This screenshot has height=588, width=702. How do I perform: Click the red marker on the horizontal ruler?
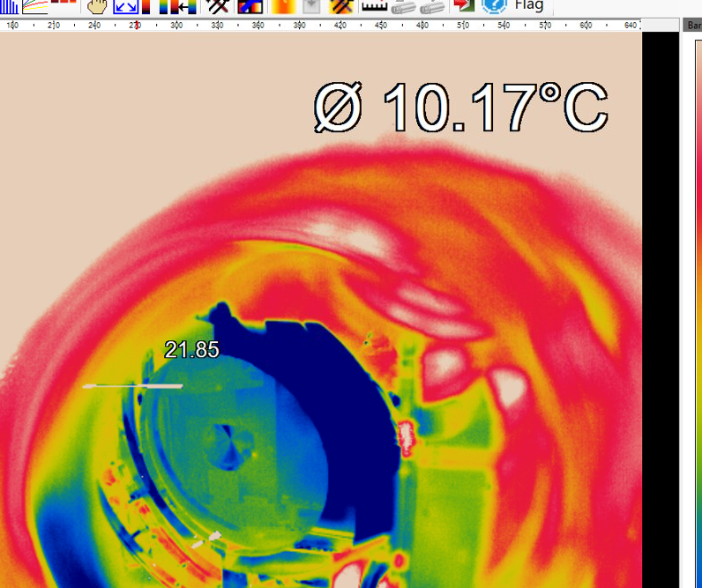tap(136, 26)
